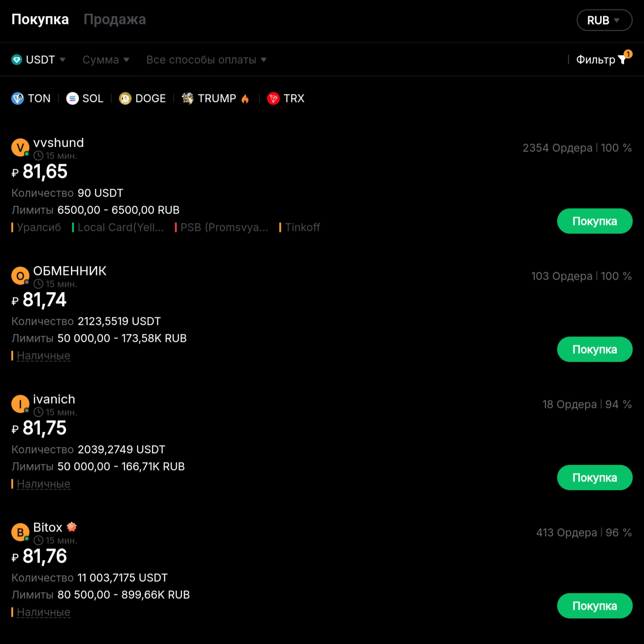Select the SOL coin icon
This screenshot has height=644, width=644.
[x=72, y=98]
